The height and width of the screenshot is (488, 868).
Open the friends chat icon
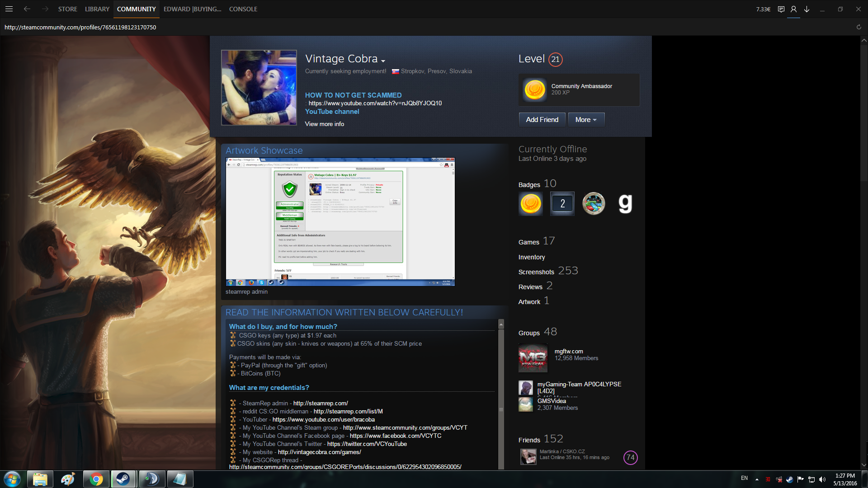click(x=781, y=9)
